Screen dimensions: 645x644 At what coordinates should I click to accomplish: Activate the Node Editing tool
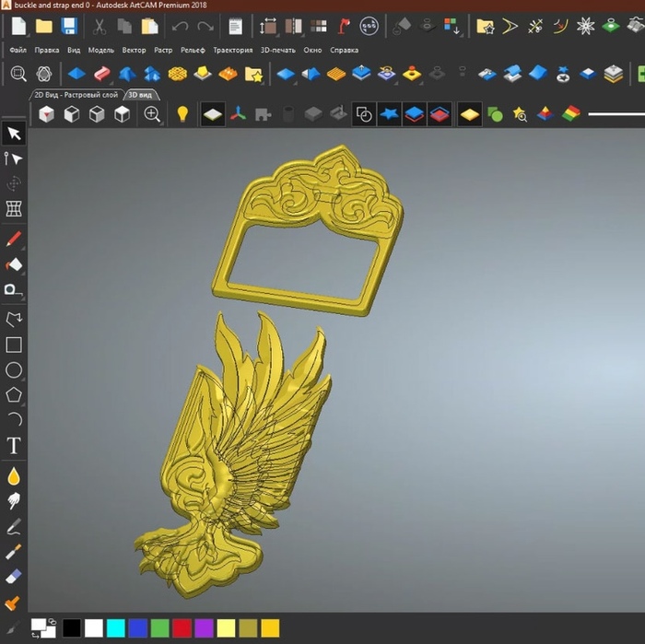[x=14, y=158]
